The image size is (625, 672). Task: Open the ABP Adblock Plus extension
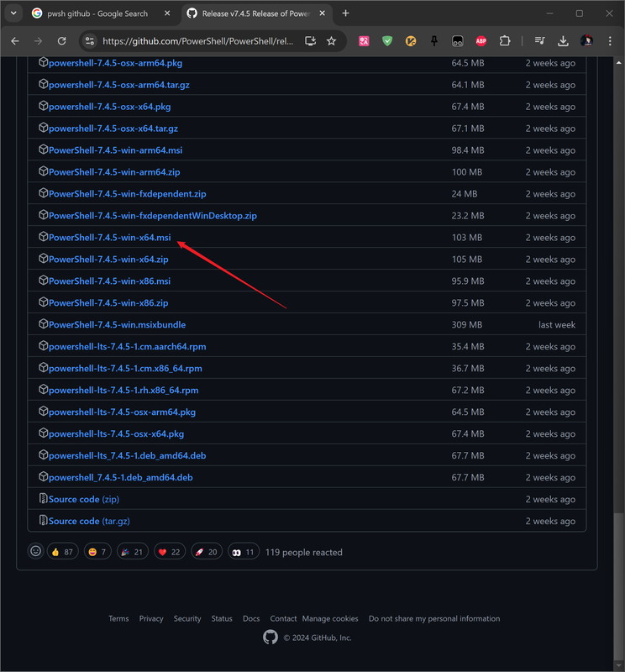(x=481, y=41)
